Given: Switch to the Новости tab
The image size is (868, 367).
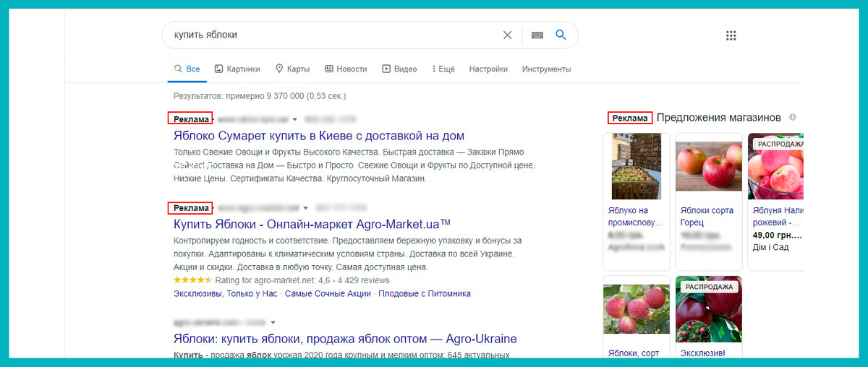Looking at the screenshot, I should click(346, 69).
